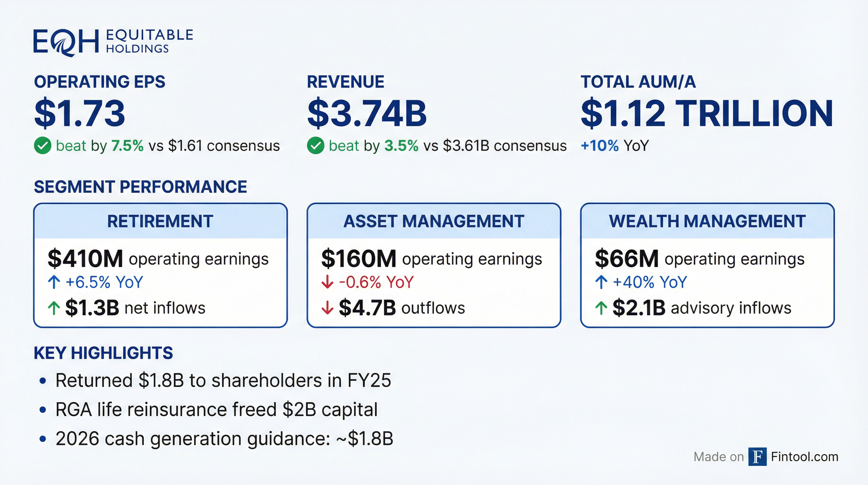This screenshot has height=485, width=868.
Task: Select the Retirement segment header
Action: coord(160,222)
